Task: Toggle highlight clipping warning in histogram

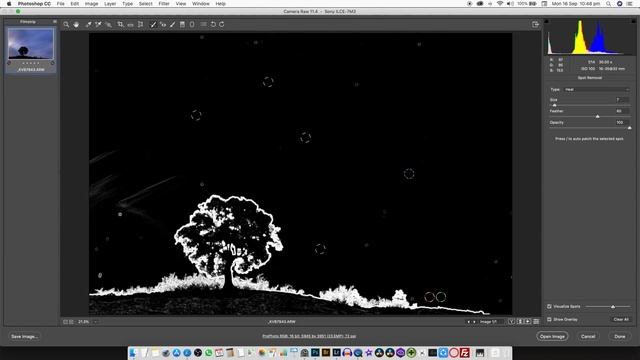Action: 633,21
